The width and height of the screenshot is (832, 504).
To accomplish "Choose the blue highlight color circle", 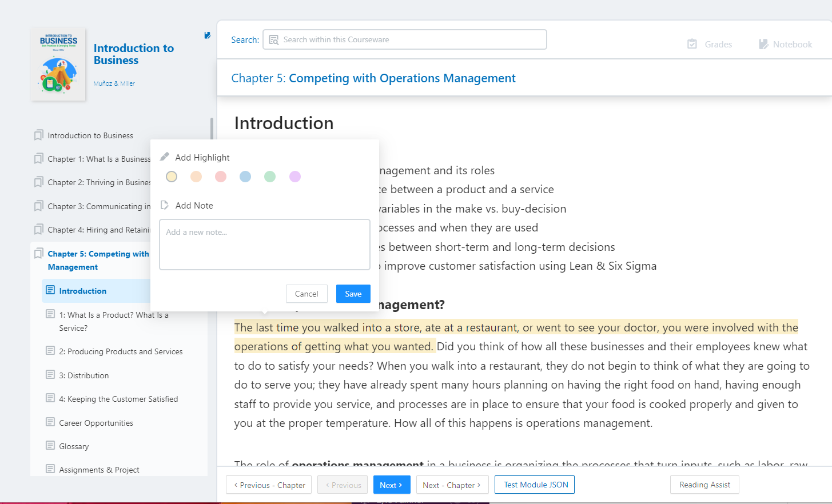I will (245, 177).
